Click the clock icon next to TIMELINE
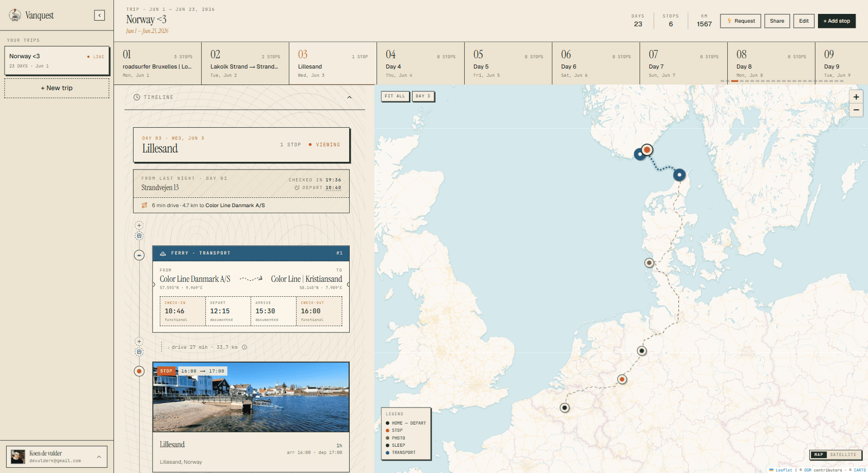 [x=137, y=97]
